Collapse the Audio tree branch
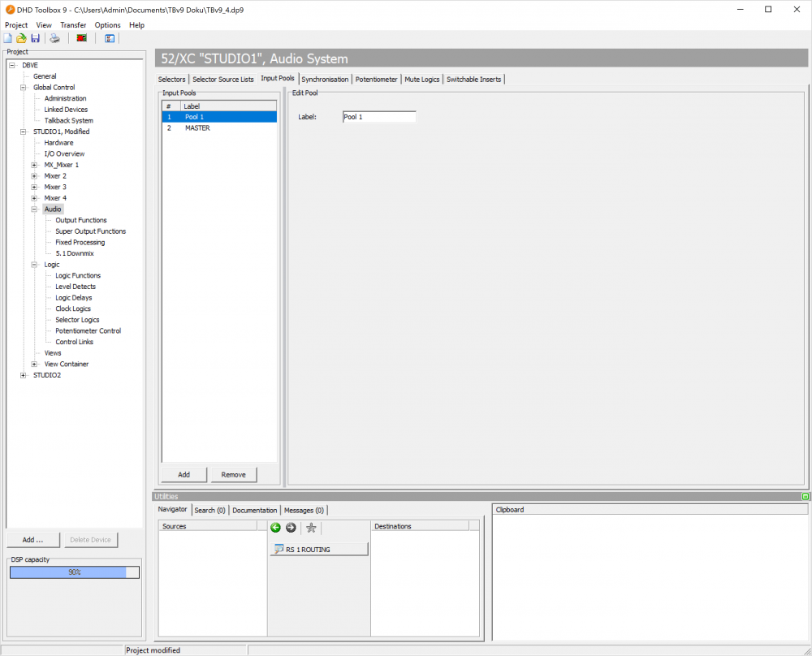Screen dimensions: 812x656 pyautogui.click(x=32, y=209)
